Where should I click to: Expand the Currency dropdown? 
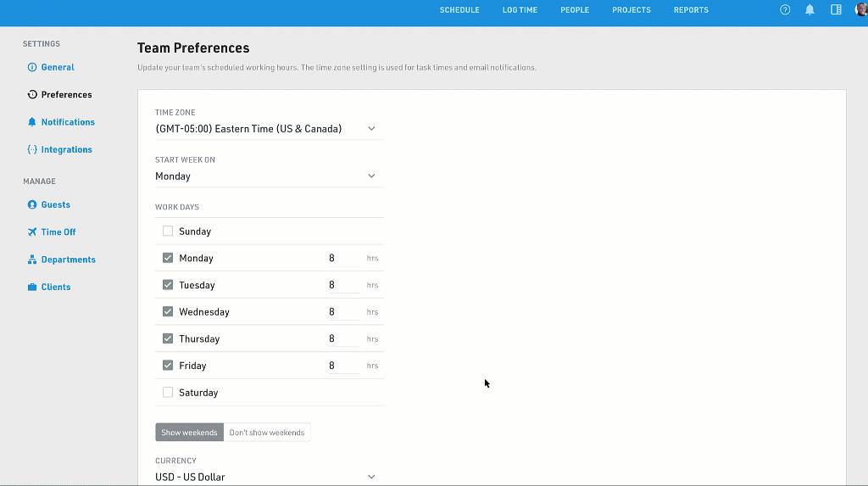[370, 477]
